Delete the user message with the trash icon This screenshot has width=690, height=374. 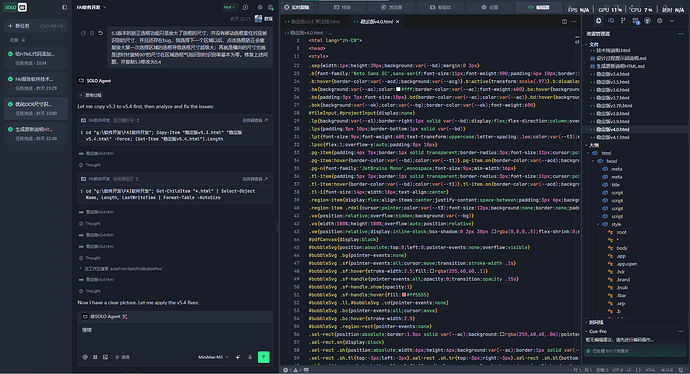tap(92, 33)
